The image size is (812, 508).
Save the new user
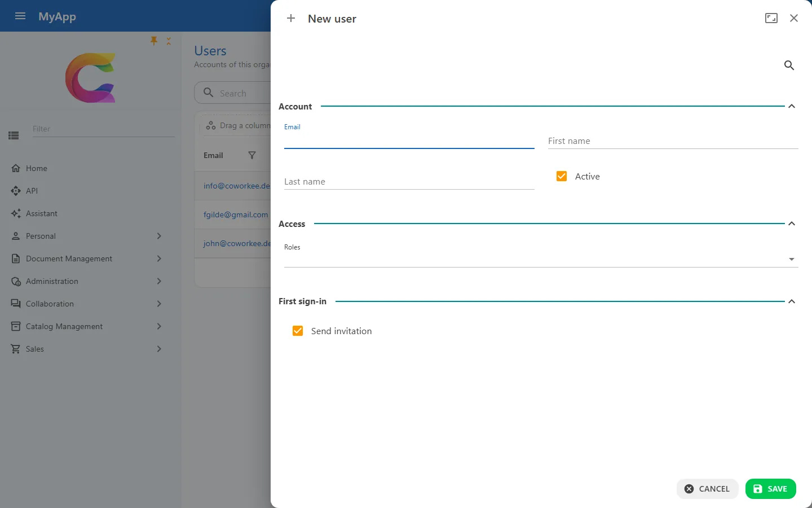pyautogui.click(x=770, y=489)
